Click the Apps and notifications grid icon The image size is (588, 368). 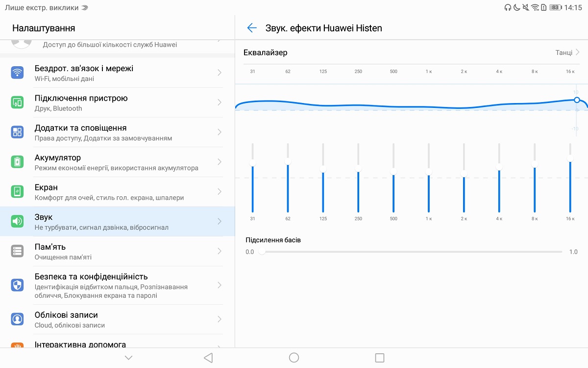click(x=17, y=132)
